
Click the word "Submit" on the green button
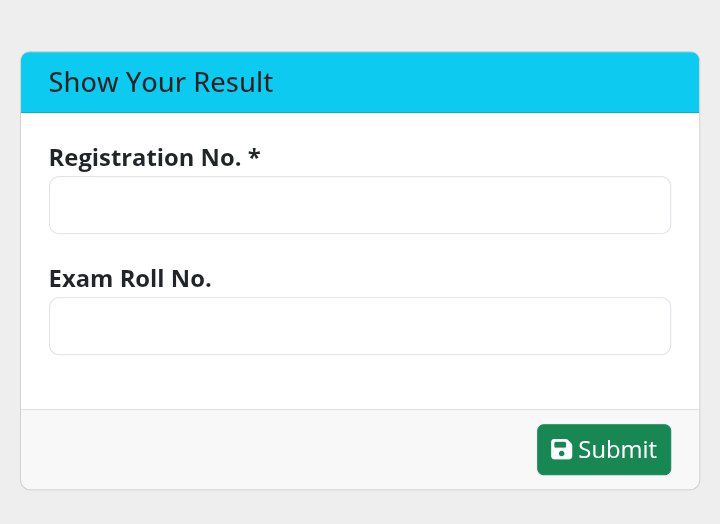click(617, 450)
